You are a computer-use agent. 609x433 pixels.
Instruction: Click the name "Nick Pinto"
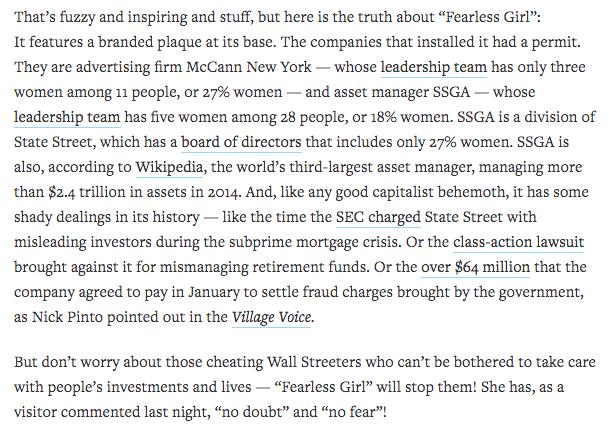coord(67,317)
